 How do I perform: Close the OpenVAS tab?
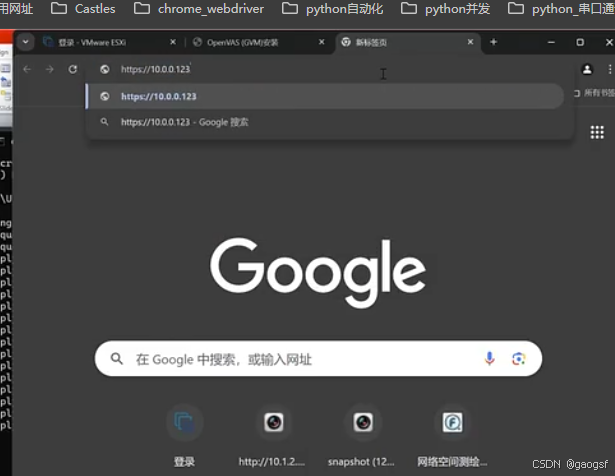tap(322, 42)
